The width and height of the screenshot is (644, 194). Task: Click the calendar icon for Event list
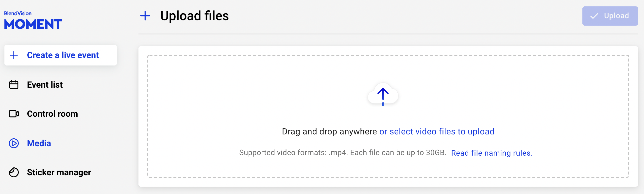14,85
